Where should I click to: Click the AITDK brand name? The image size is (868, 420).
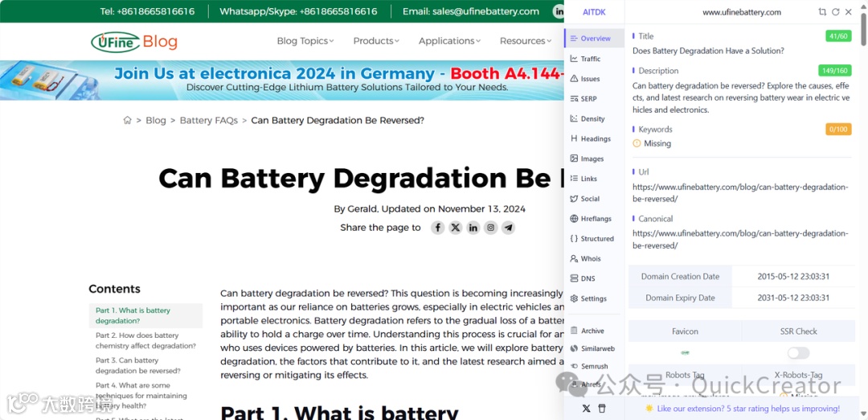pyautogui.click(x=595, y=12)
